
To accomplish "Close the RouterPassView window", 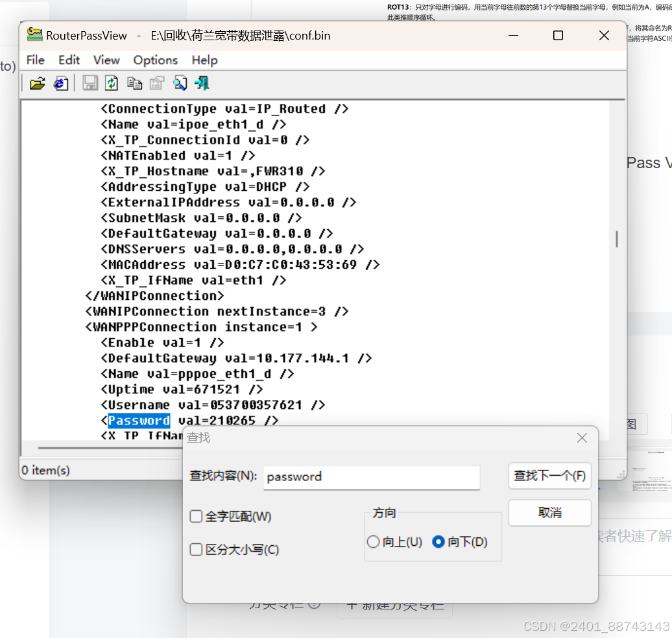I will pyautogui.click(x=604, y=36).
